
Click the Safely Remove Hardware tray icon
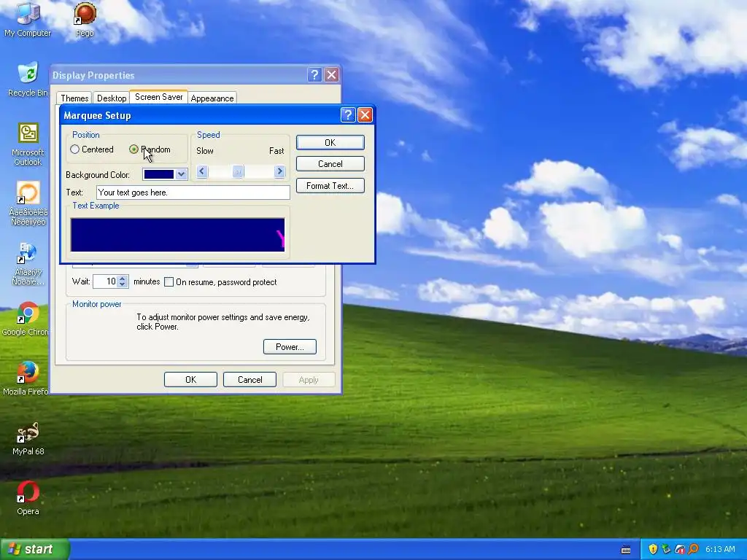tap(667, 549)
